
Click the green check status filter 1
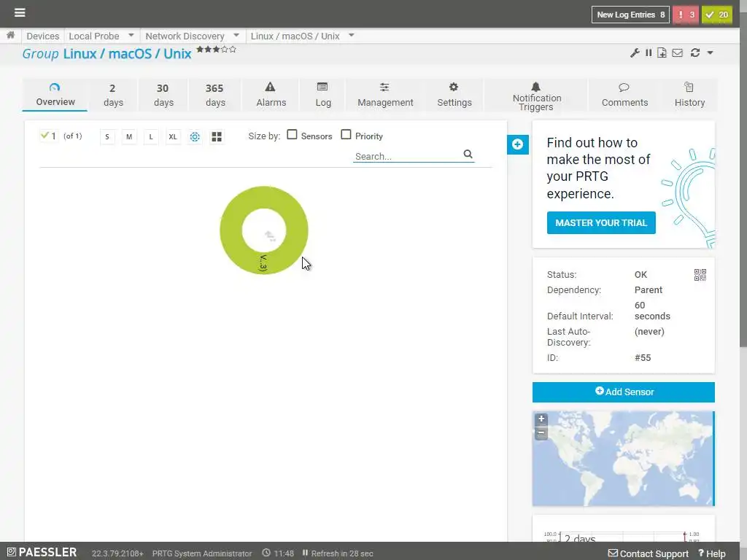[48, 136]
